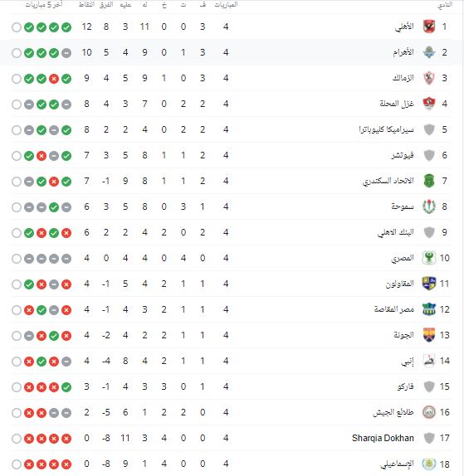Viewport: 464px width, 476px height.
Task: Click the El Gouna crest in row 13
Action: click(x=429, y=335)
